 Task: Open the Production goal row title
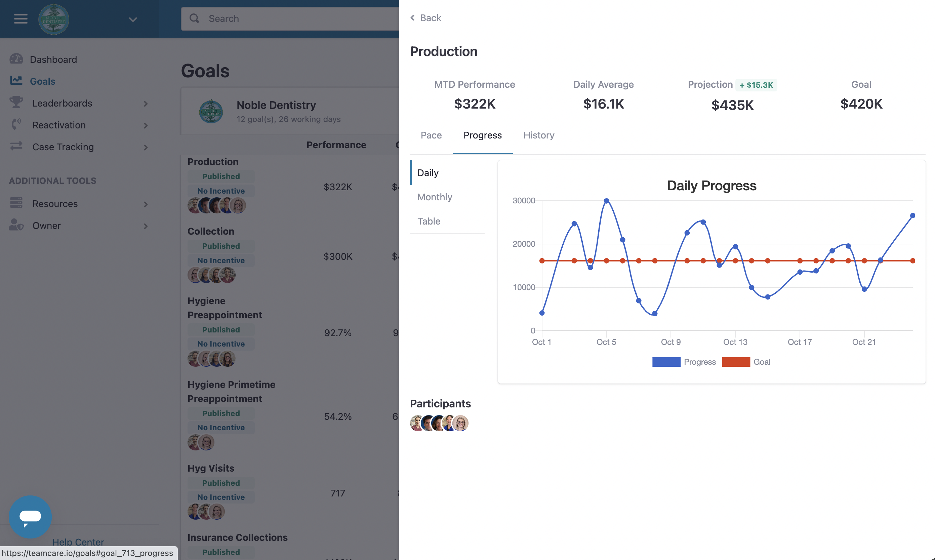213,161
